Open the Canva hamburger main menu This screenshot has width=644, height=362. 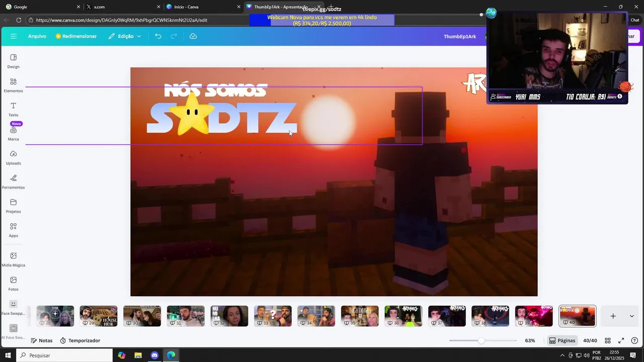pyautogui.click(x=14, y=36)
